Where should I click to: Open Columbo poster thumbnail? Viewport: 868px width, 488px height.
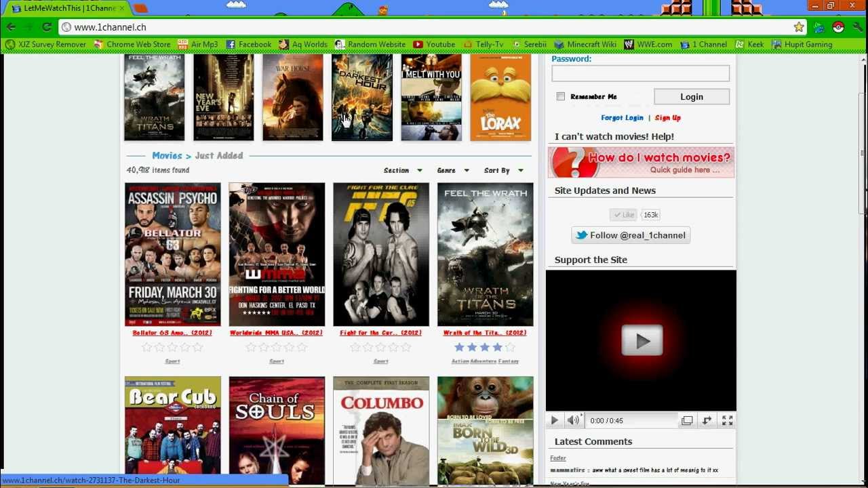[381, 430]
